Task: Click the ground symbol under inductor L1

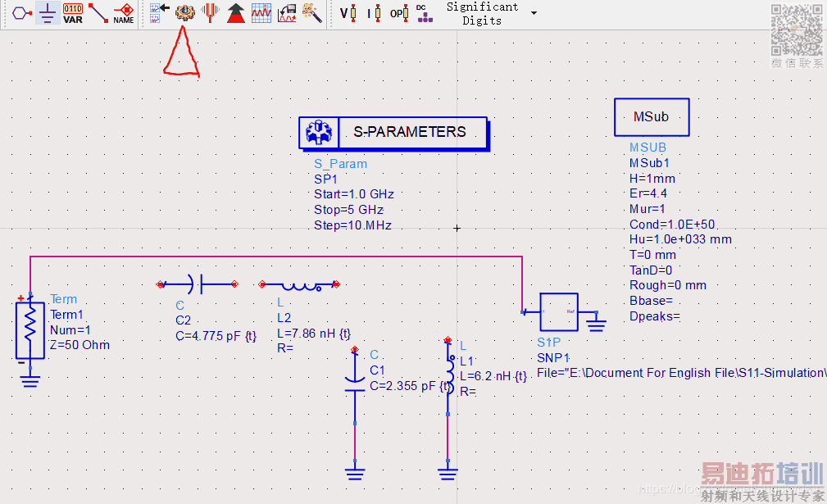Action: tap(448, 472)
